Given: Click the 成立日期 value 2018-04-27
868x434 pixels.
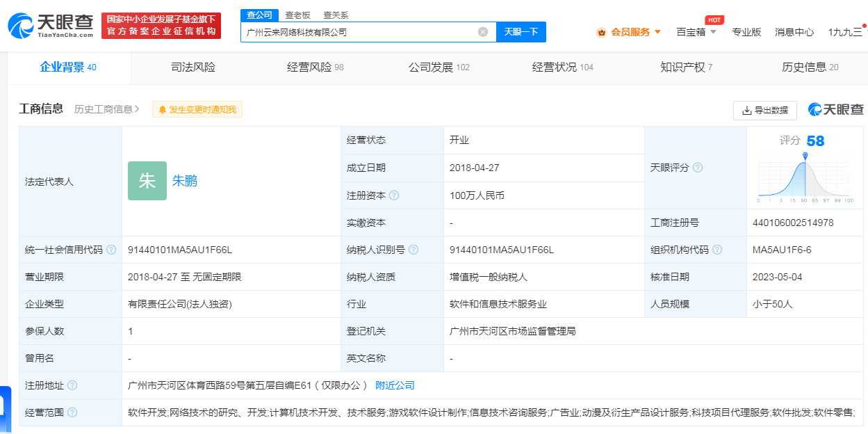Looking at the screenshot, I should [x=475, y=168].
